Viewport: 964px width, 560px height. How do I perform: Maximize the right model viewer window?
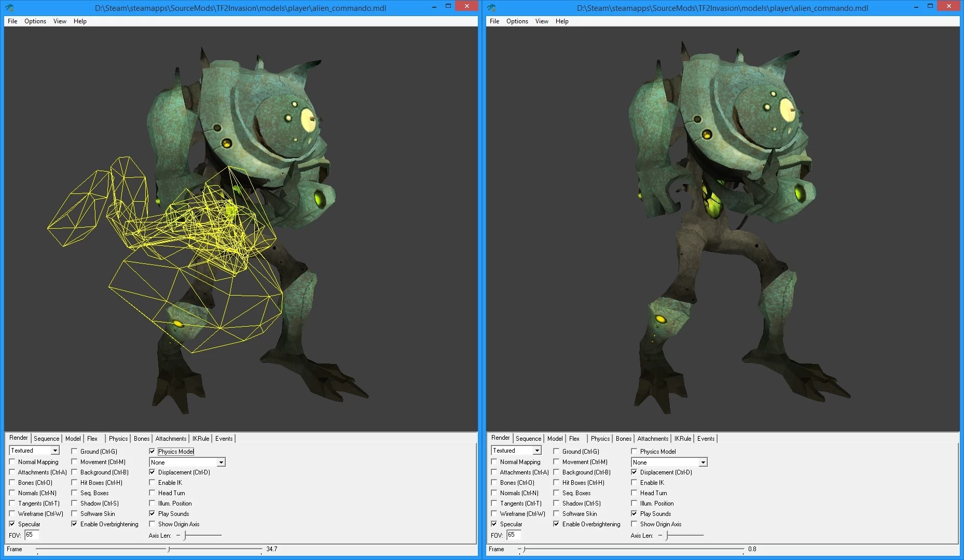tap(930, 6)
